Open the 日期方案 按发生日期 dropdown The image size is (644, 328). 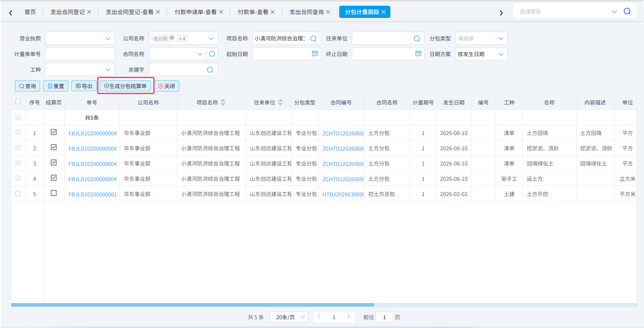(481, 54)
